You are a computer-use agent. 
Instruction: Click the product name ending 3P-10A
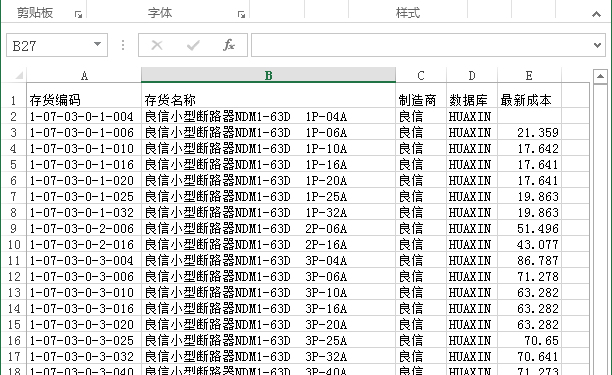click(268, 292)
